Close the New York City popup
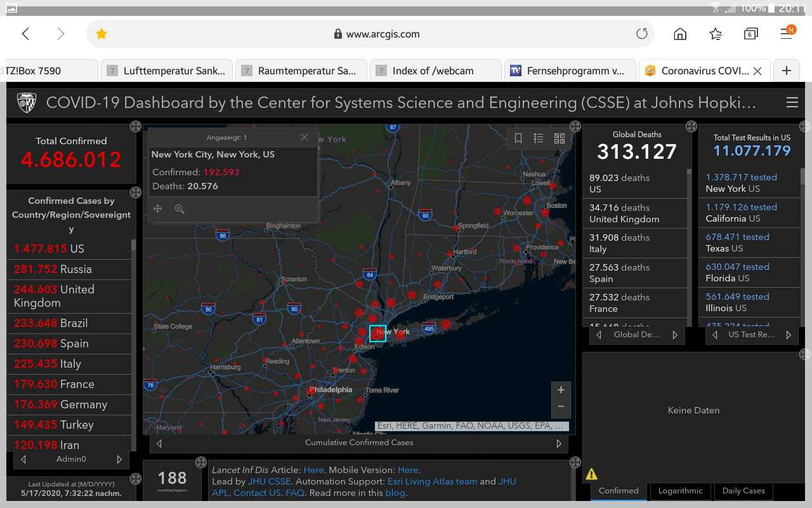Viewport: 812px width, 508px height. pyautogui.click(x=304, y=137)
